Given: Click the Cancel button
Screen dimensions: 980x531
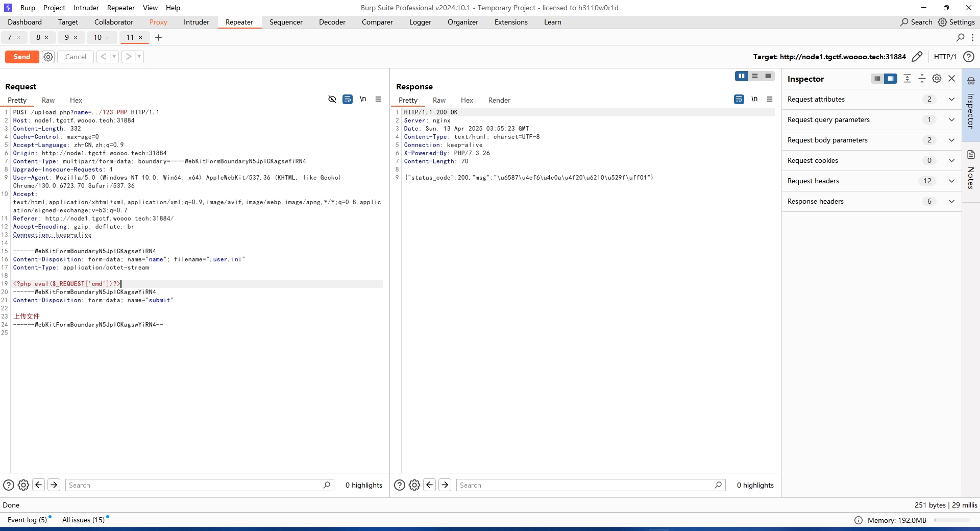Looking at the screenshot, I should (76, 57).
